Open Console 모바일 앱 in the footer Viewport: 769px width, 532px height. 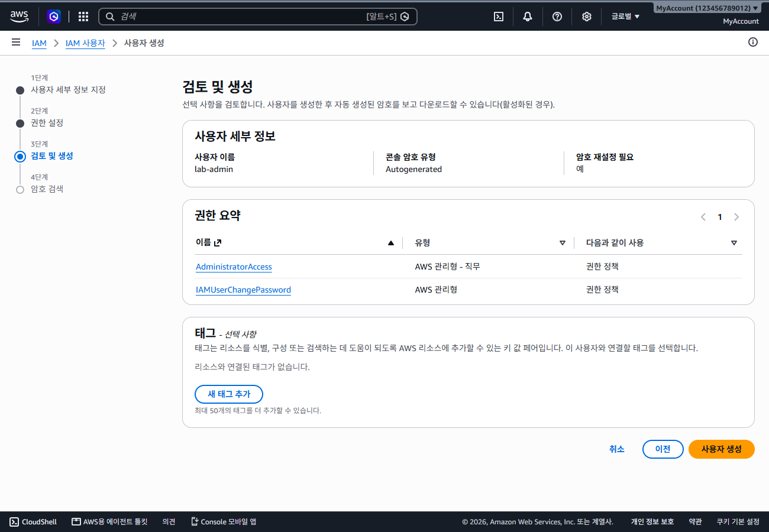pos(224,522)
